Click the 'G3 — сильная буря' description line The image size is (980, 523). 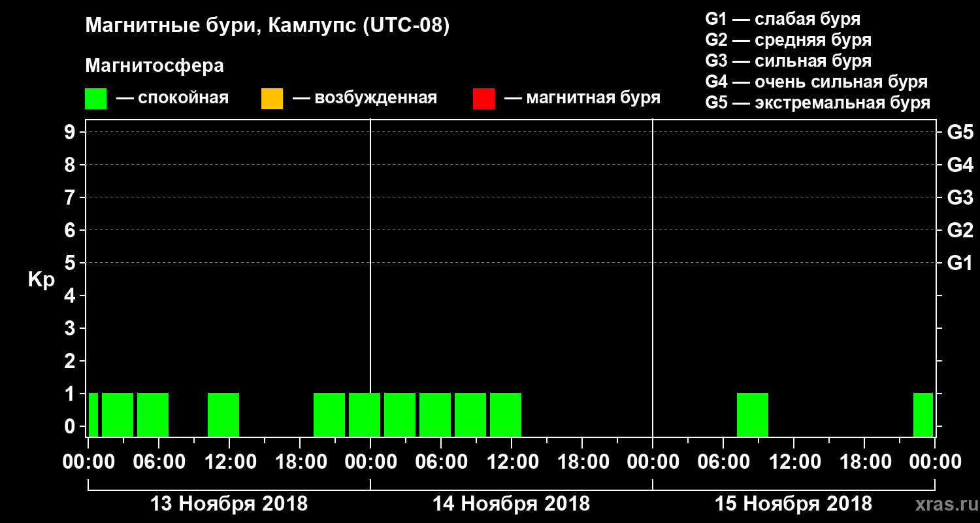click(x=788, y=61)
